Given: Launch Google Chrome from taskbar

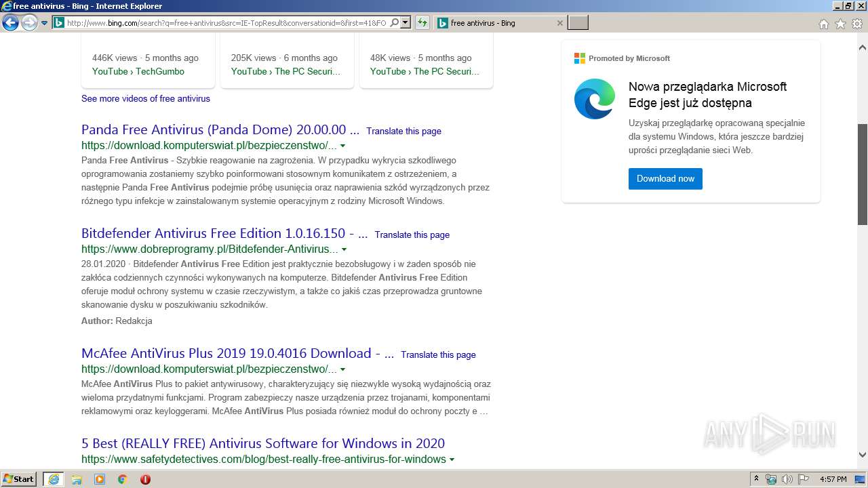Looking at the screenshot, I should 123,479.
